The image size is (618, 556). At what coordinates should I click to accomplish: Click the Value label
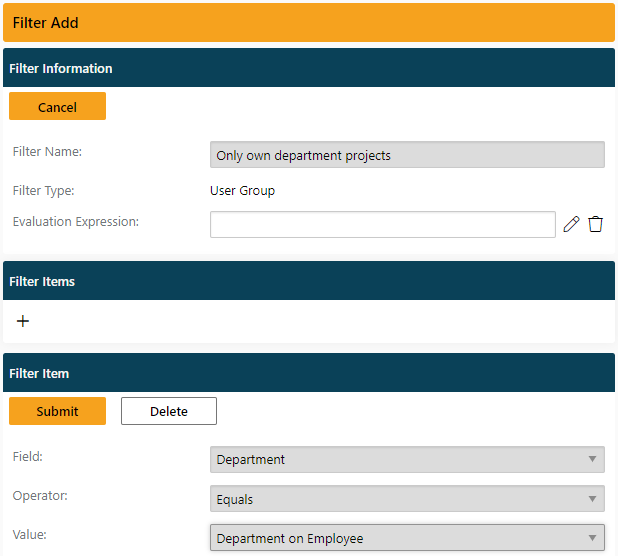pyautogui.click(x=30, y=535)
